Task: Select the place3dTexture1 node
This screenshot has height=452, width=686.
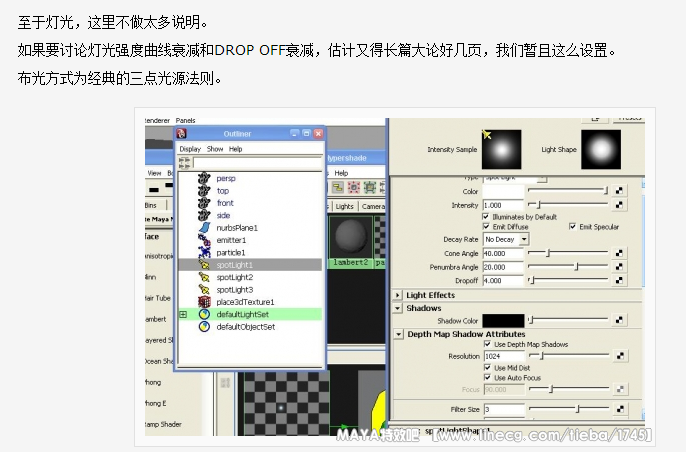Action: click(245, 302)
